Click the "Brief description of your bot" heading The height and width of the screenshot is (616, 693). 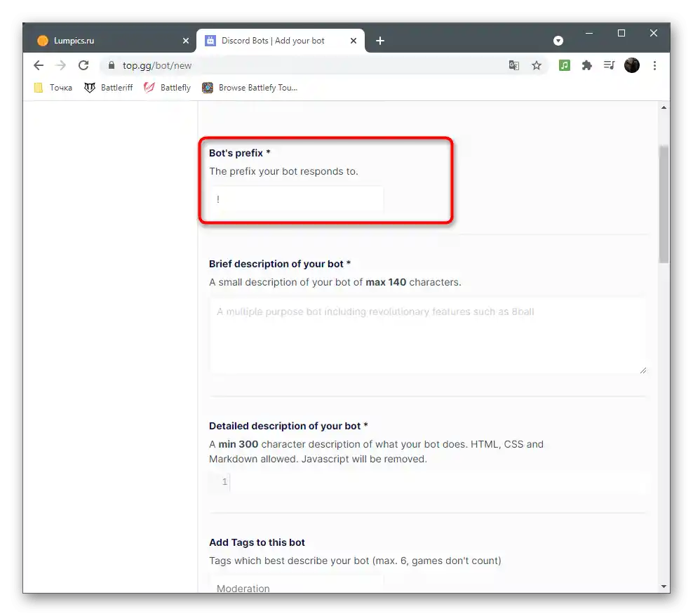pyautogui.click(x=276, y=264)
